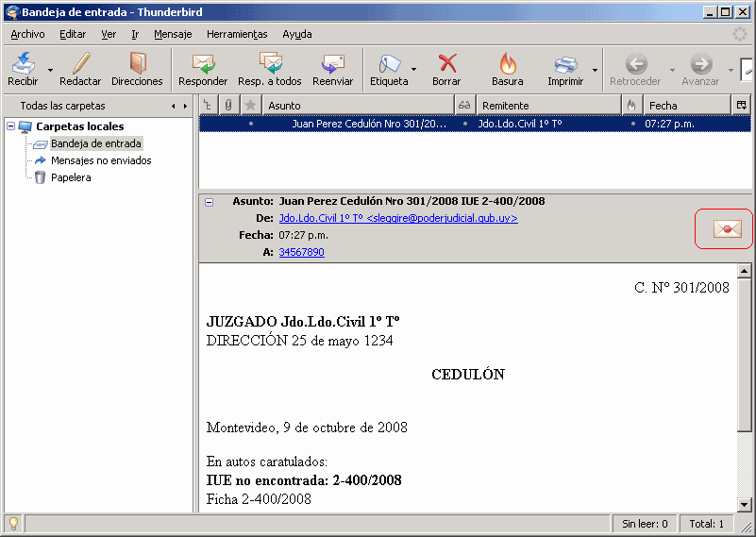Click the Sin leer: 0 status text
Image resolution: width=756 pixels, height=537 pixels.
point(645,524)
